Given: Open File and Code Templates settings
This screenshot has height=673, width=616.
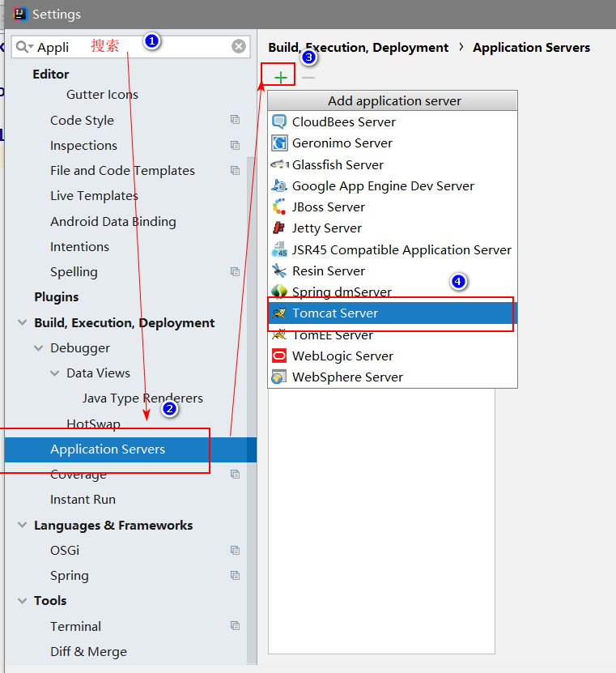Looking at the screenshot, I should coord(122,171).
